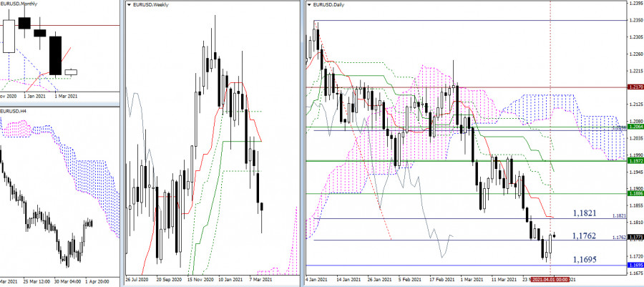Select the large 1,1695 text label
The height and width of the screenshot is (287, 644).
point(585,259)
